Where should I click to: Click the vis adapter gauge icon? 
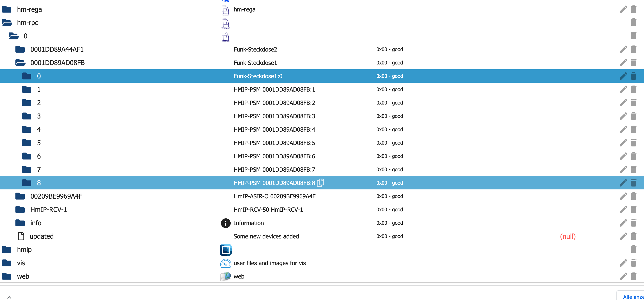coord(226,263)
